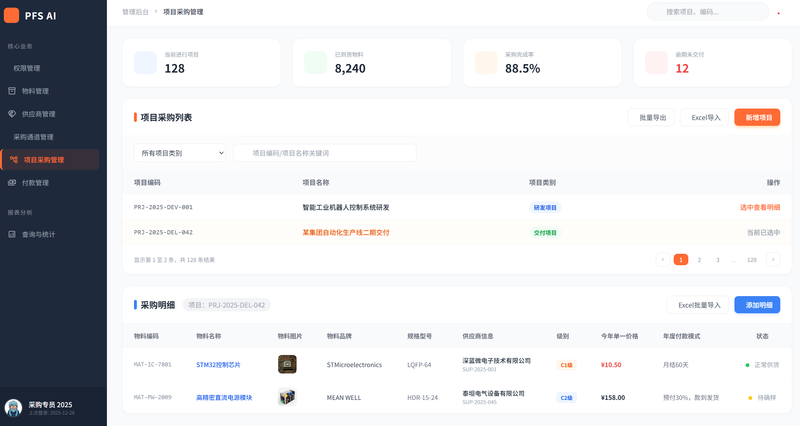800x426 pixels.
Task: Click the red notification dot at top right
Action: (x=779, y=13)
